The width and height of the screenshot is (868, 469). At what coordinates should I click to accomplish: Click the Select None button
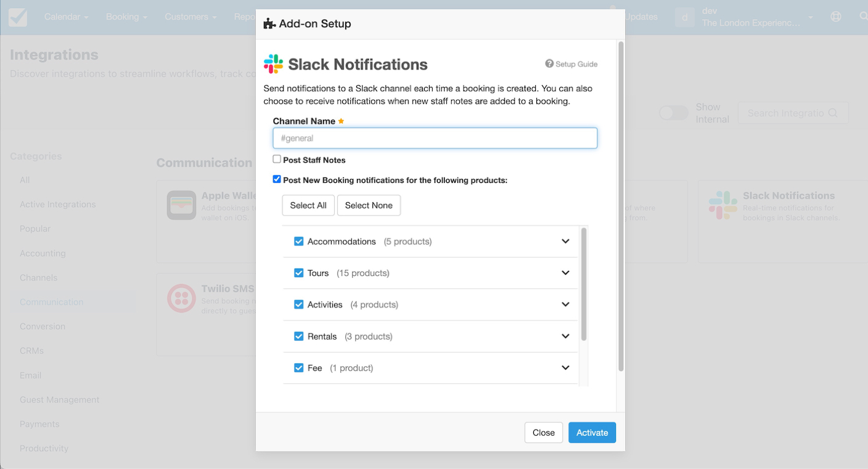coord(369,205)
